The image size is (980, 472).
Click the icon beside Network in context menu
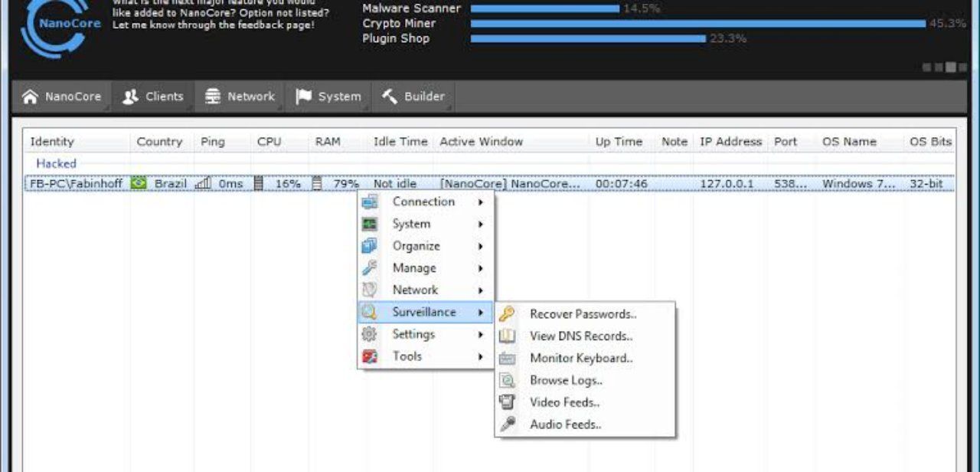coord(370,290)
